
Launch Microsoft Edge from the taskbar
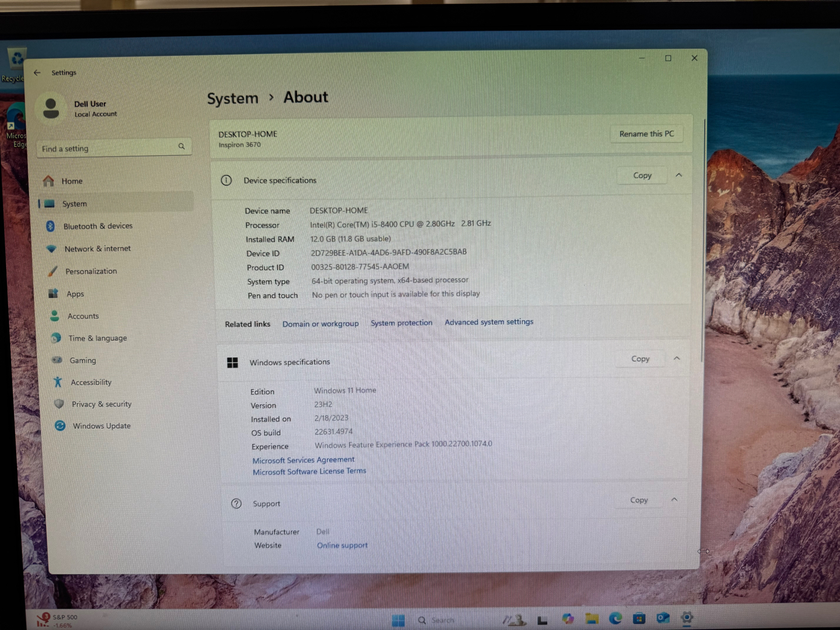pos(615,618)
